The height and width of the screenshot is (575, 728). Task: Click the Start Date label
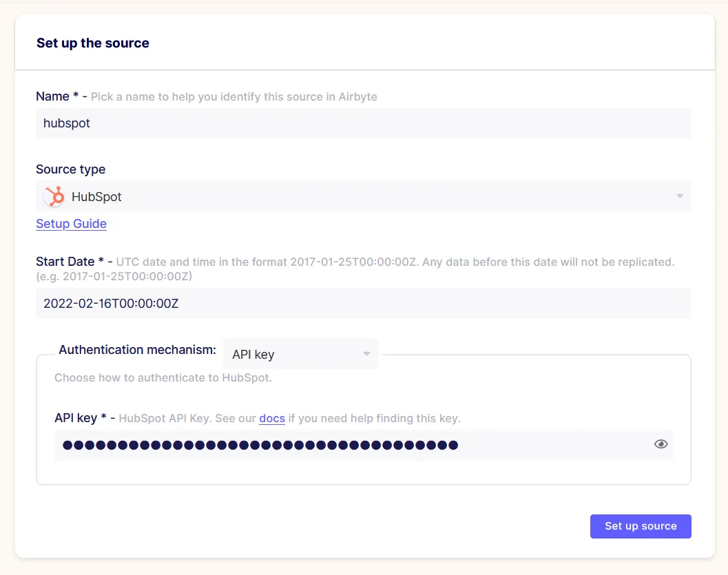65,262
